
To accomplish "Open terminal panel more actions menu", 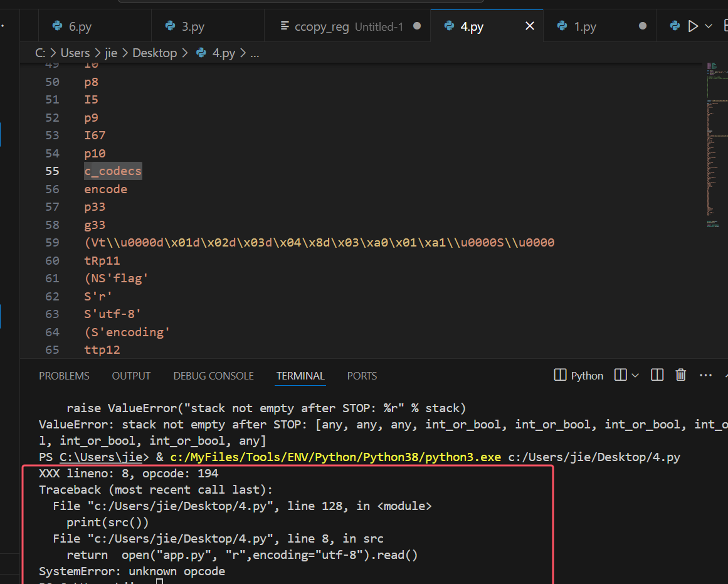I will coord(705,375).
